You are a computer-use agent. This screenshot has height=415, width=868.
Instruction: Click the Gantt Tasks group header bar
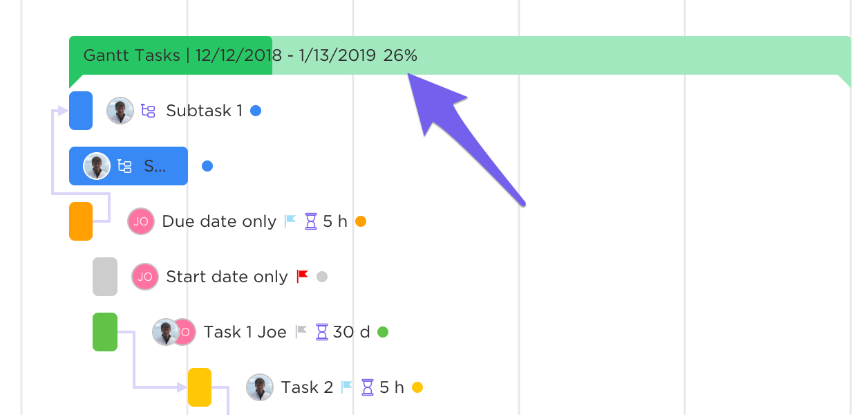pos(553,55)
